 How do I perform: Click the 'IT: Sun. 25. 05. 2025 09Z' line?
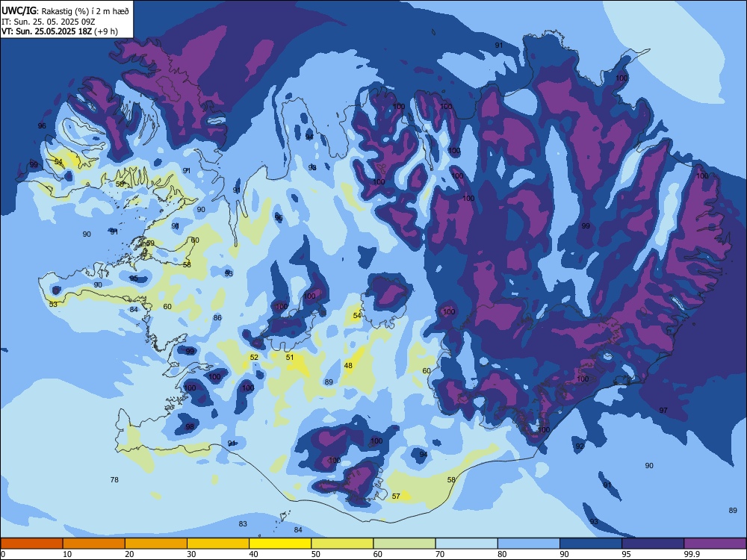click(48, 22)
